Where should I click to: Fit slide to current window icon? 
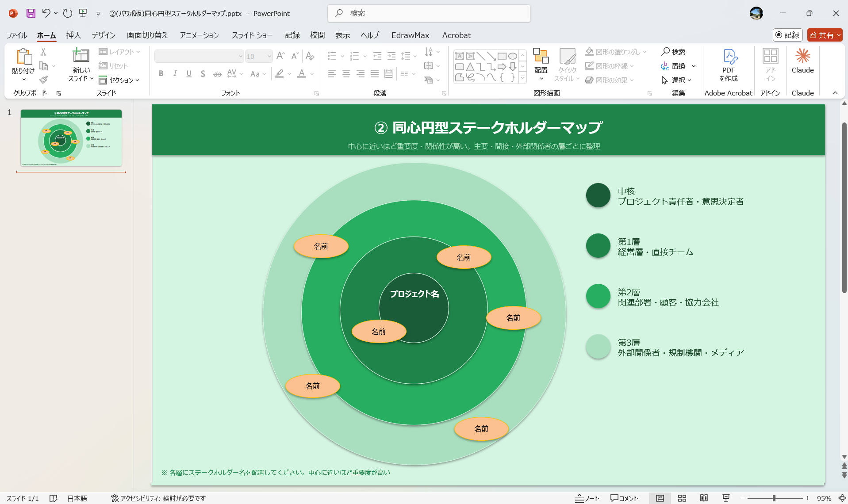click(x=842, y=498)
